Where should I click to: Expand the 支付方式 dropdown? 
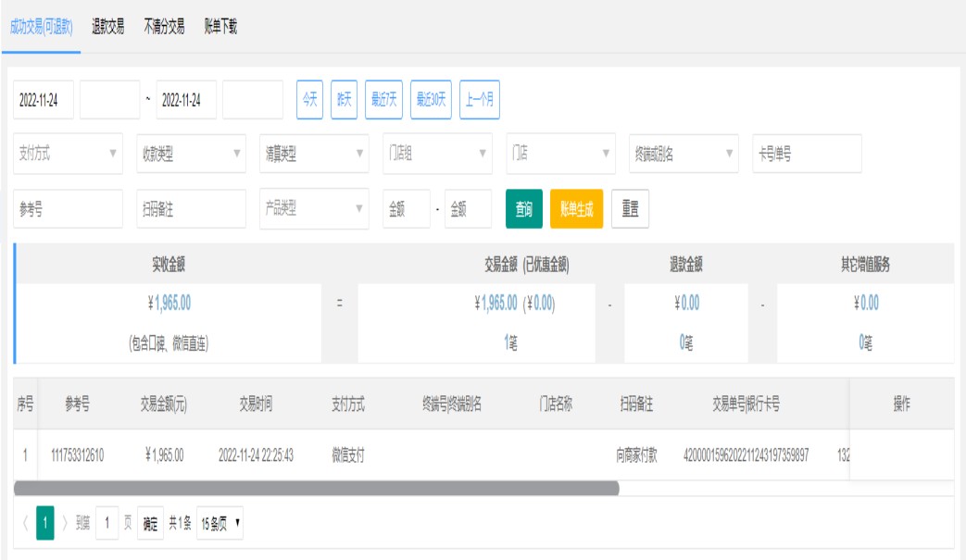68,154
